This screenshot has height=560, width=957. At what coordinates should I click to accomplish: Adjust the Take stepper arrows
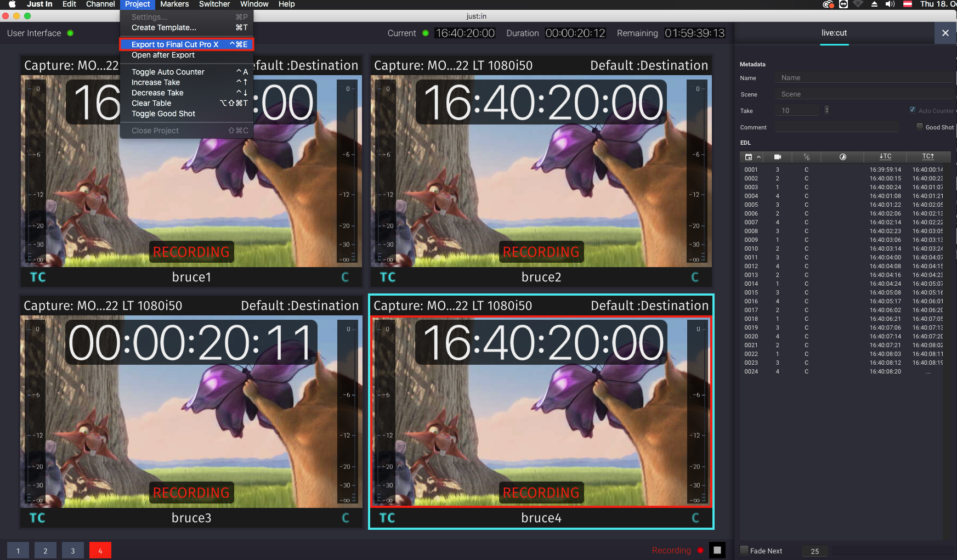click(827, 110)
